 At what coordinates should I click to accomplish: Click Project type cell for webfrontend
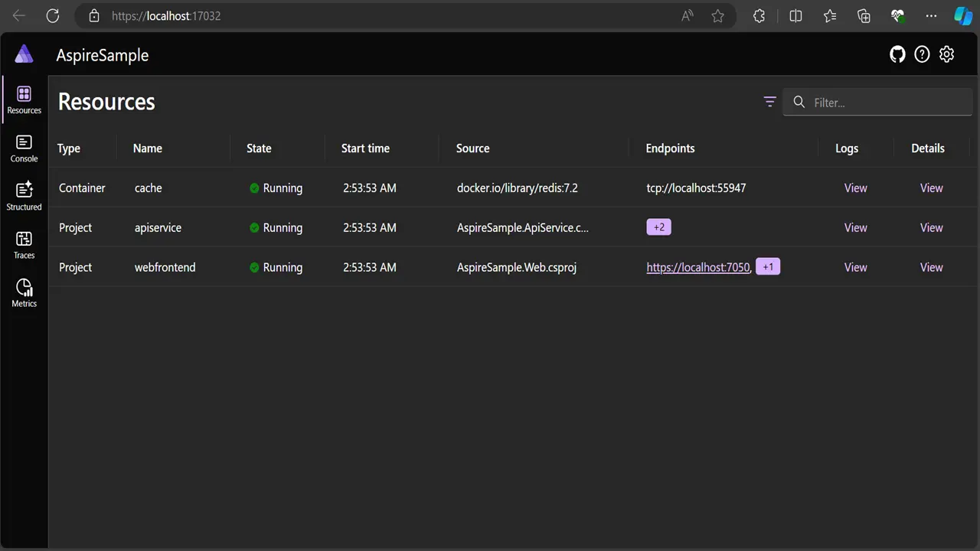(75, 267)
